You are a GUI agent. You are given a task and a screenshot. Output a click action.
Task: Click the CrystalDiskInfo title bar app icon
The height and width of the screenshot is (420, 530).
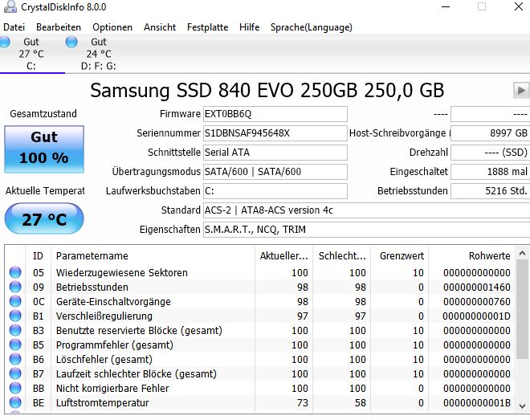10,6
